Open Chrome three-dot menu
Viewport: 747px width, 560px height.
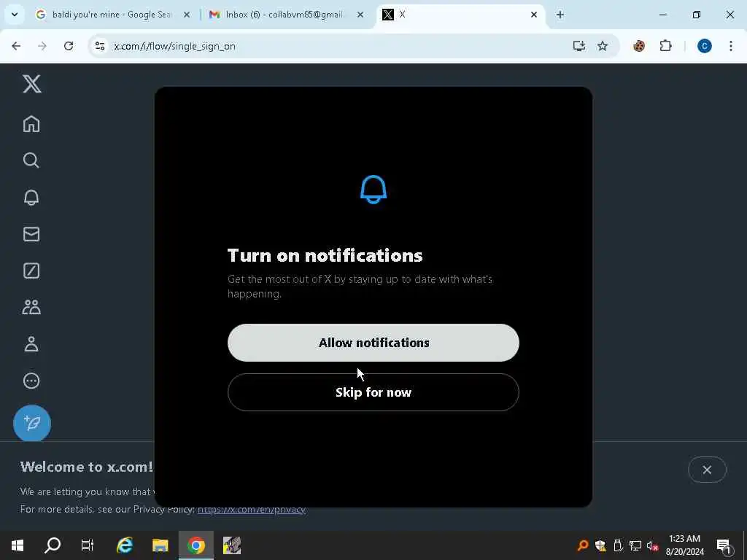point(731,46)
